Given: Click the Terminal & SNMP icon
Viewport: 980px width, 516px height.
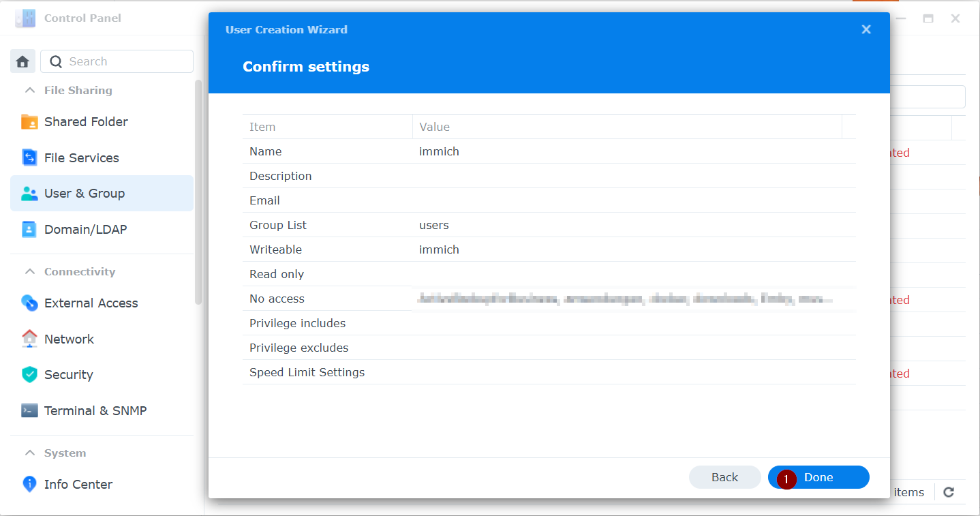Looking at the screenshot, I should coord(29,410).
